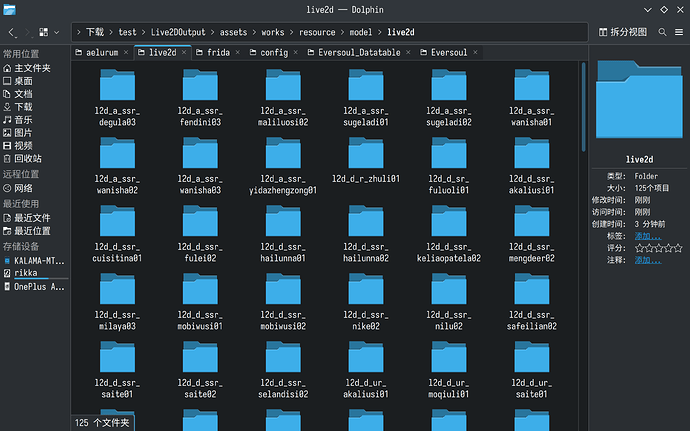Viewport: 690px width, 431px height.
Task: Go back with the back arrow
Action: pyautogui.click(x=11, y=32)
